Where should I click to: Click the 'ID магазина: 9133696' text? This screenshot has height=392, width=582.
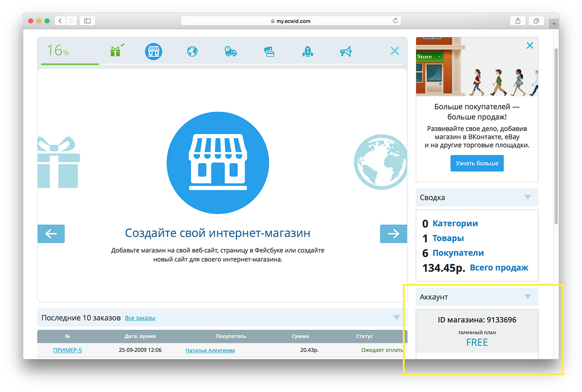click(477, 320)
